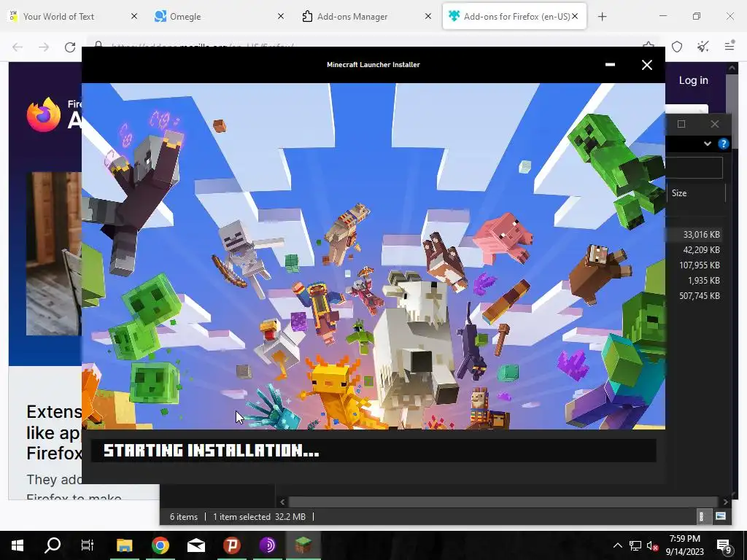This screenshot has height=560, width=747.
Task: Open the Firefox extensions toolbar icon
Action: pyautogui.click(x=703, y=47)
